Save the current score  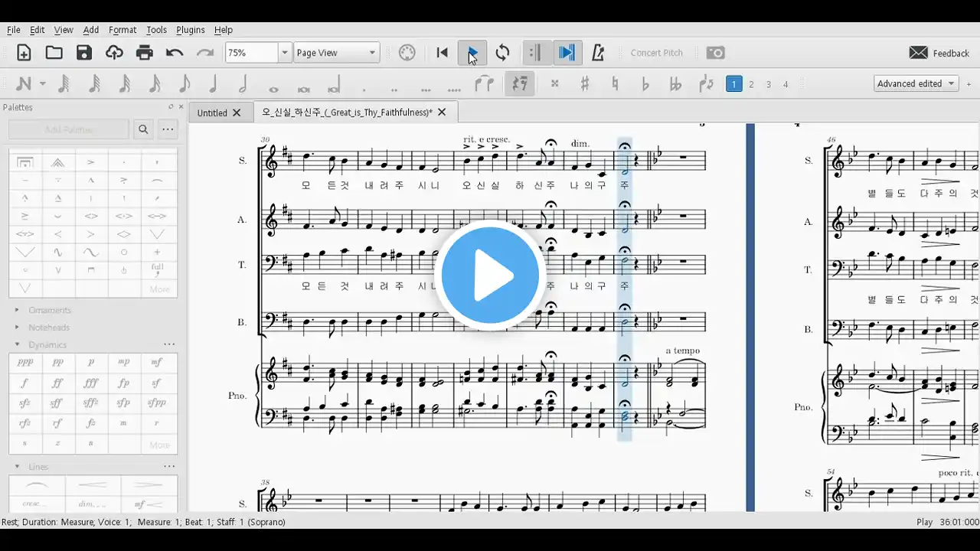84,53
